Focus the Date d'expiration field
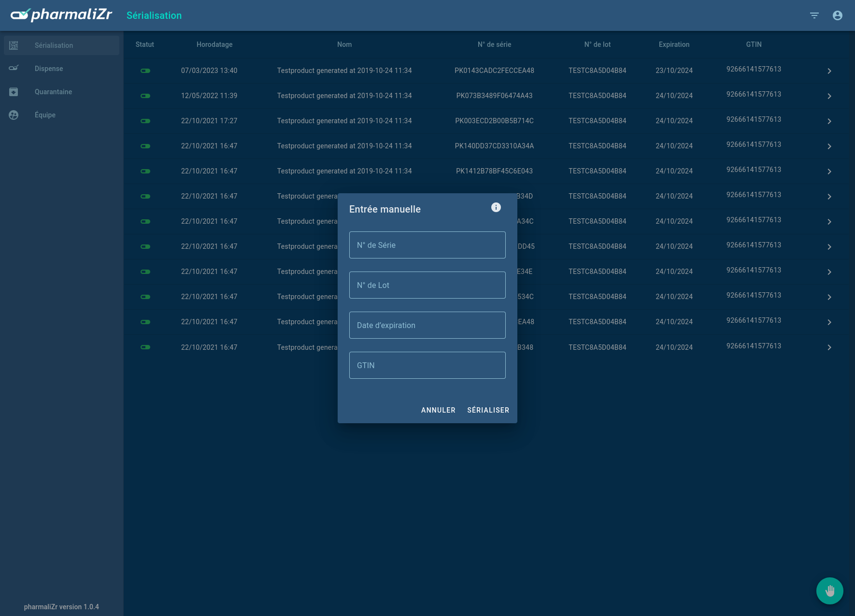855x616 pixels. [427, 325]
